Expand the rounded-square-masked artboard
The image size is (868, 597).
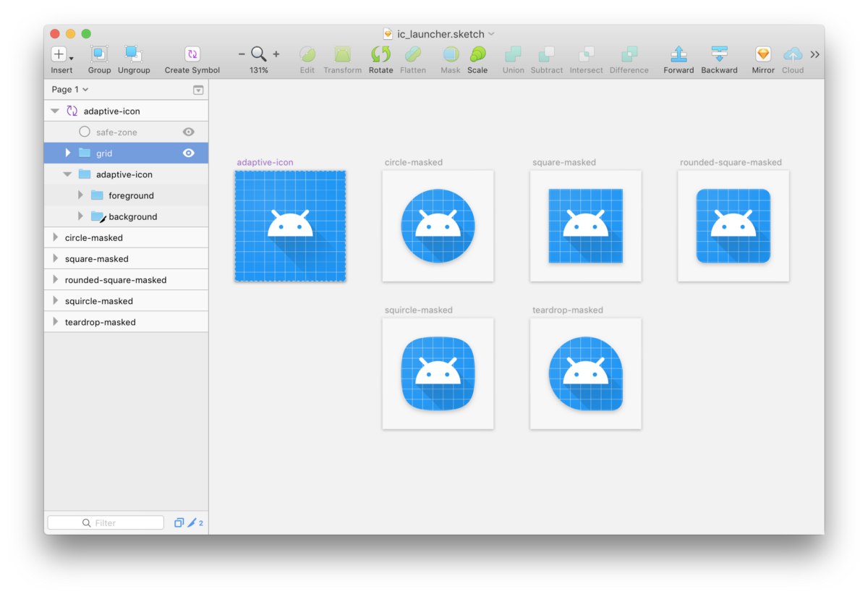(x=55, y=279)
